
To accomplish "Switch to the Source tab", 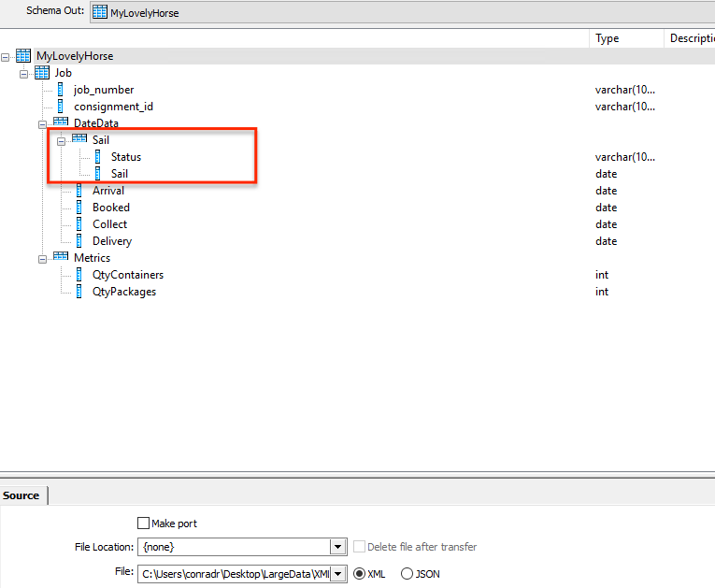I will [21, 495].
